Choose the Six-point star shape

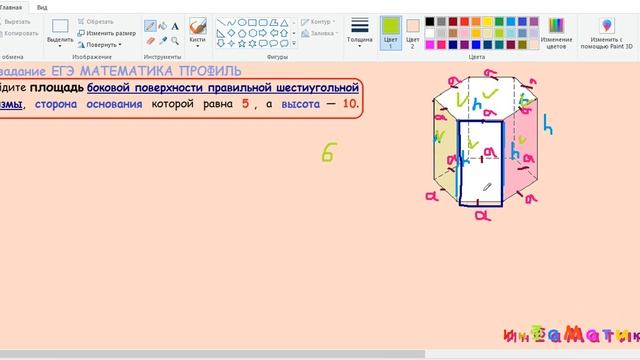[x=253, y=43]
